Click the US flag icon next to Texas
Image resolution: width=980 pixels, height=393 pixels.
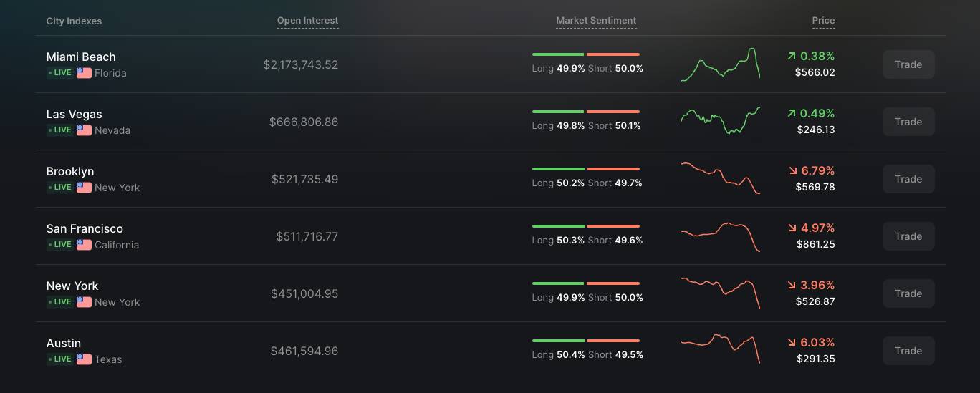[84, 359]
